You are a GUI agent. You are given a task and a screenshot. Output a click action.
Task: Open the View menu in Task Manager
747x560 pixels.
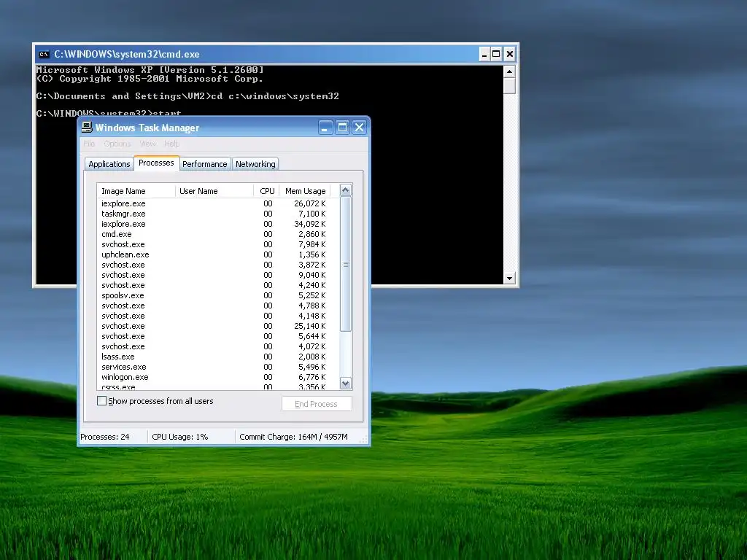click(147, 144)
